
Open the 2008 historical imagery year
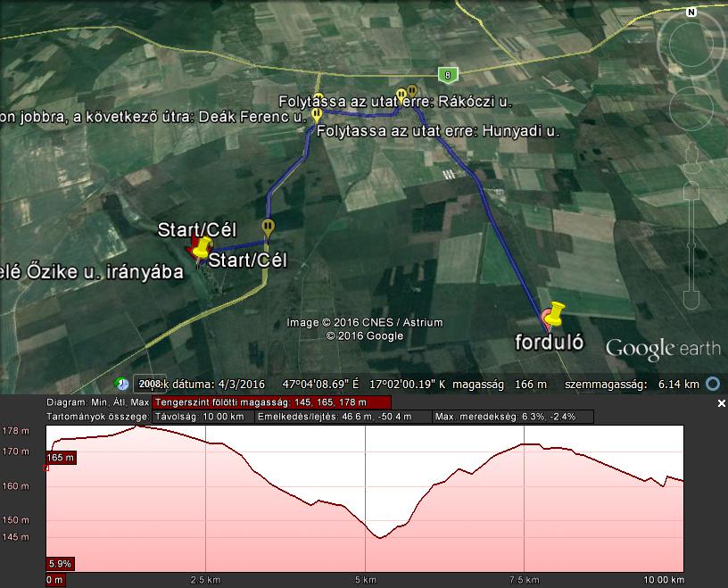click(x=150, y=384)
